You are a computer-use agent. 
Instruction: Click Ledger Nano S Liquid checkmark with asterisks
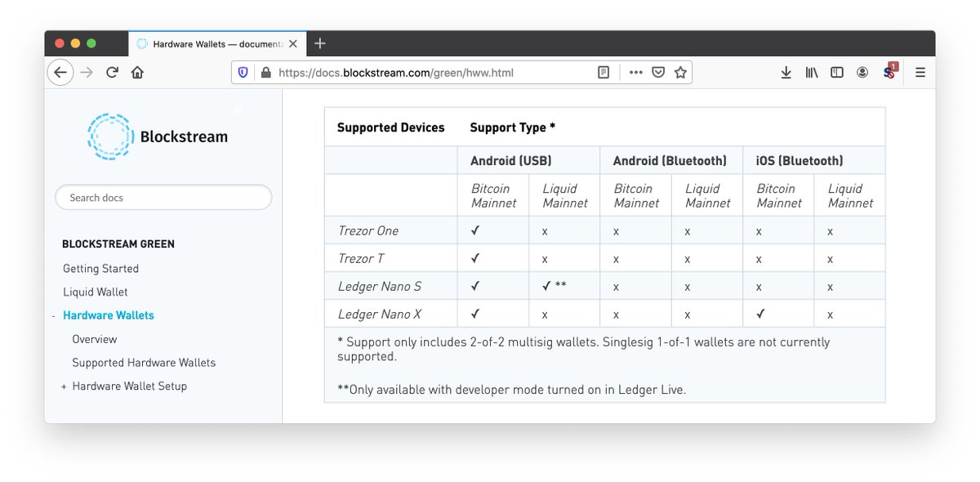point(554,286)
